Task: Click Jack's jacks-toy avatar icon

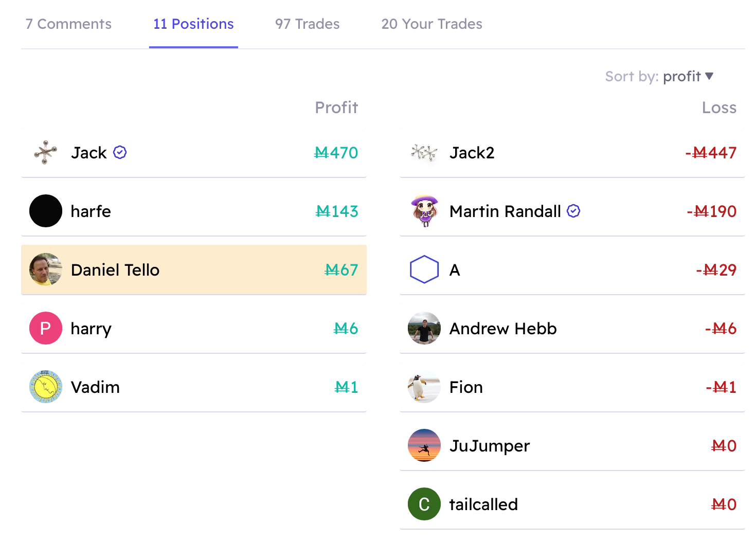Action: click(x=46, y=153)
